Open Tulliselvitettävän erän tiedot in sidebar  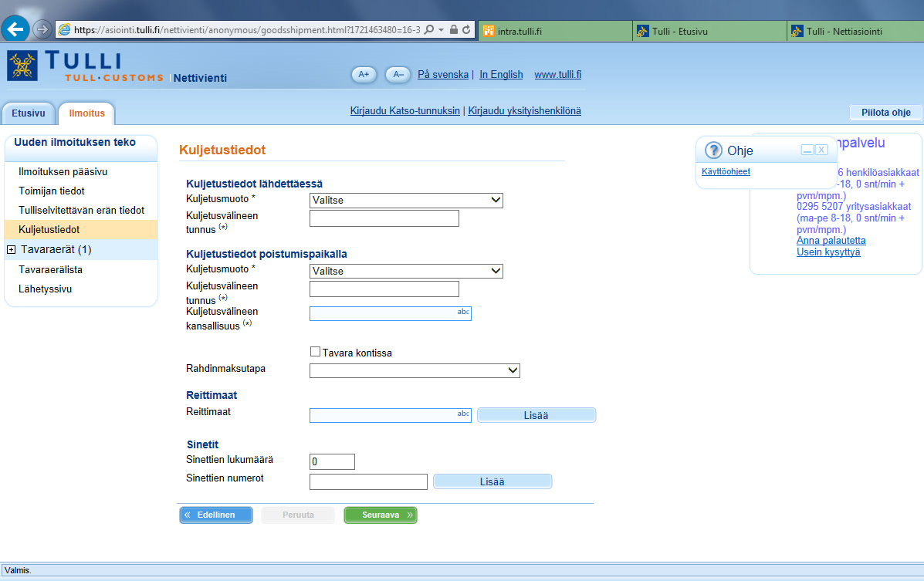(x=81, y=211)
